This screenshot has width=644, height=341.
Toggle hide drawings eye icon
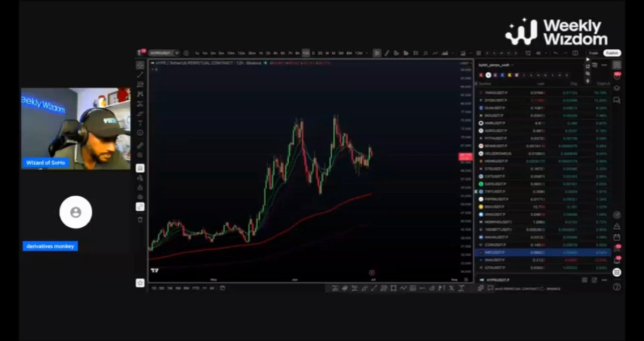(140, 197)
